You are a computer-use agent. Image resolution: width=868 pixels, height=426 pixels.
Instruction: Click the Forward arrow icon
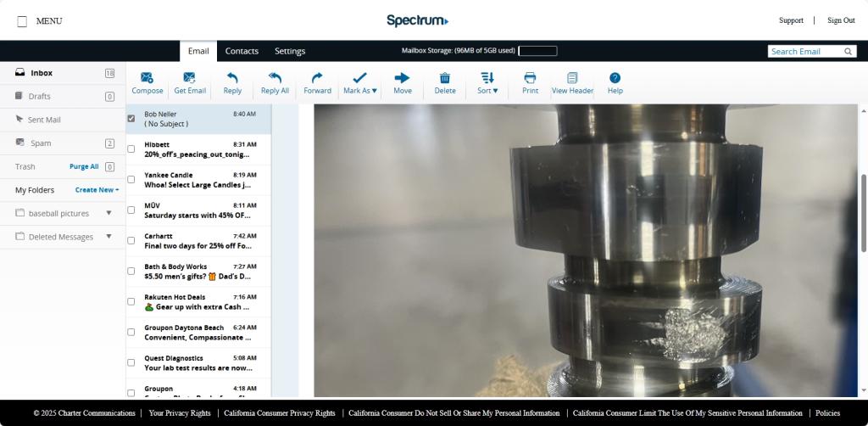tap(317, 77)
